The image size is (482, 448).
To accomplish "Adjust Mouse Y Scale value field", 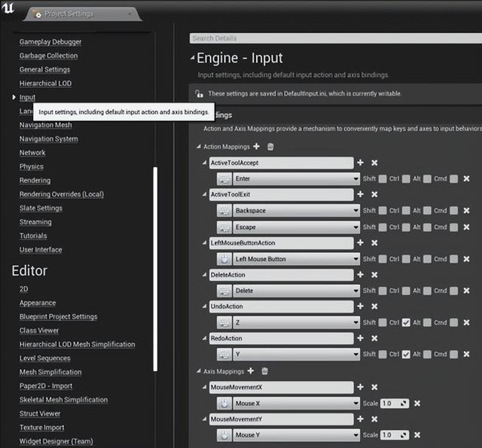I will click(x=395, y=435).
